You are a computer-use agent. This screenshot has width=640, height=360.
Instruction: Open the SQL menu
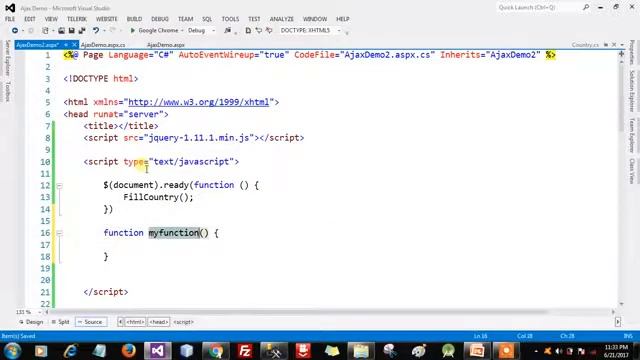click(207, 19)
